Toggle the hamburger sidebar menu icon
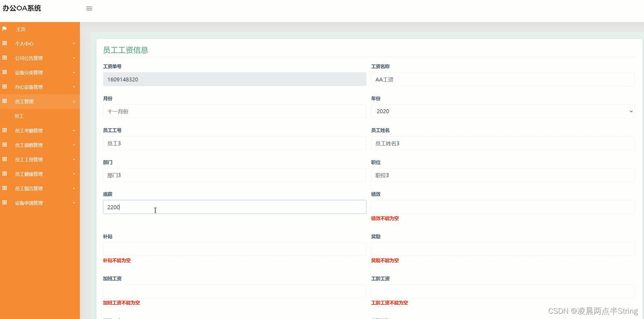The height and width of the screenshot is (319, 644). pyautogui.click(x=89, y=8)
